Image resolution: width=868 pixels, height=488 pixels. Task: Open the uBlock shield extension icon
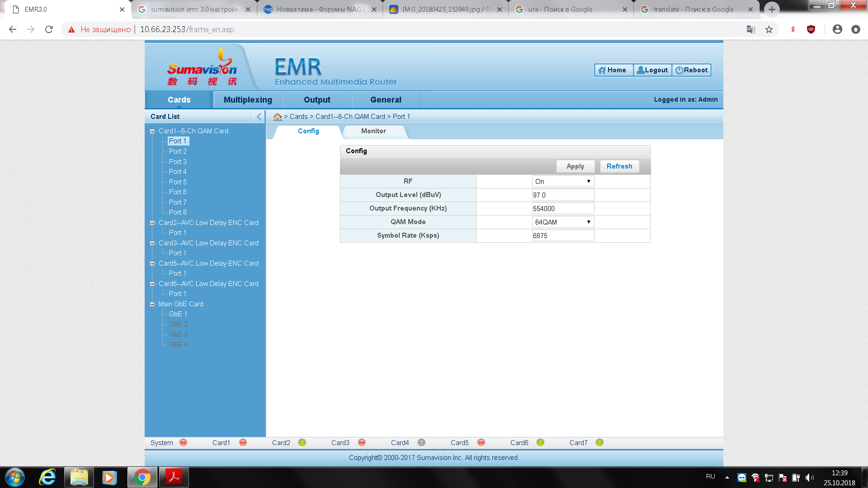tap(811, 29)
